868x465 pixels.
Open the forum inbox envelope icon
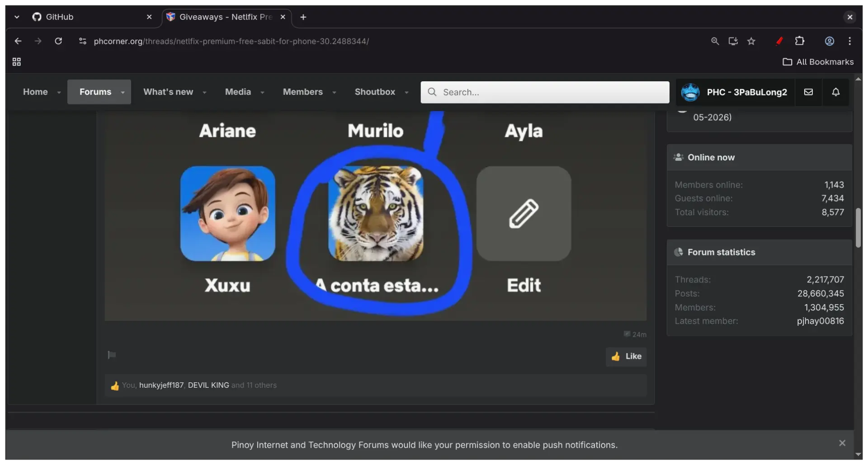point(808,92)
